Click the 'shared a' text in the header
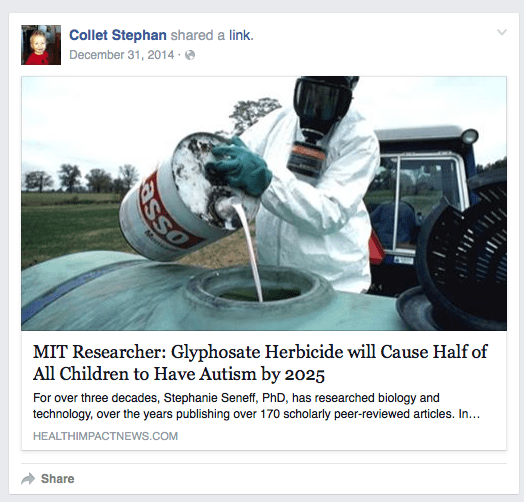Viewport: 524px width, 502px height. point(198,35)
